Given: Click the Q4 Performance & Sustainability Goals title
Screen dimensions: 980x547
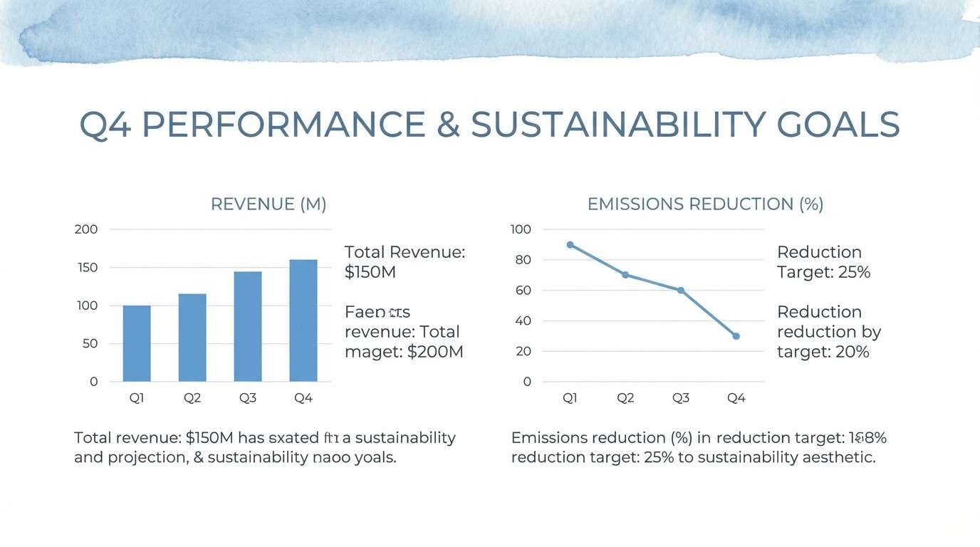Looking at the screenshot, I should tap(489, 125).
